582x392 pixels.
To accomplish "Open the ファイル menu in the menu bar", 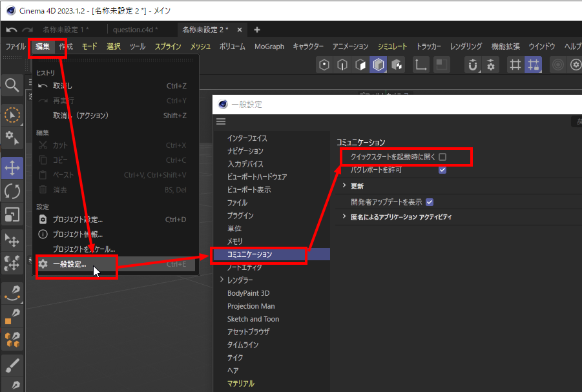I will click(x=16, y=46).
